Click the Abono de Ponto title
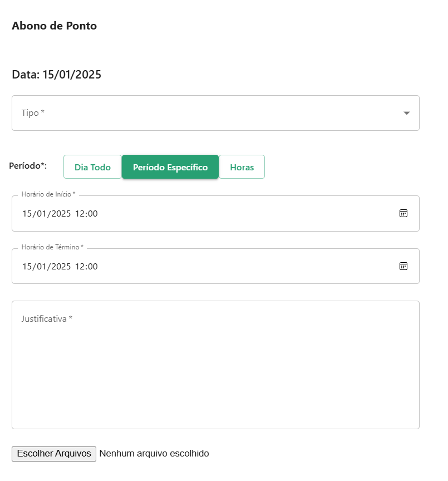 [55, 26]
